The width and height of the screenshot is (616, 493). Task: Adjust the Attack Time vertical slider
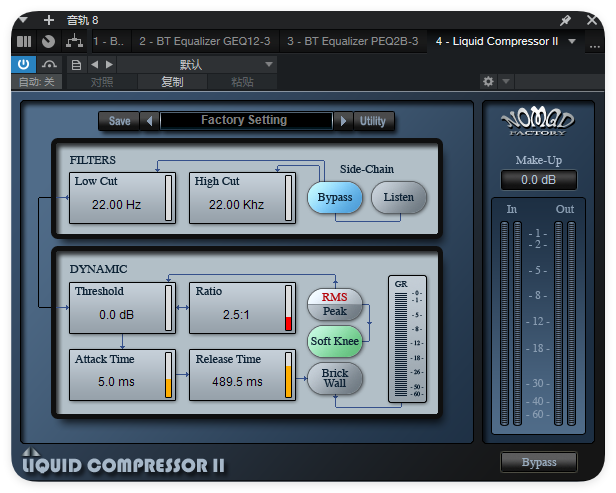(x=169, y=375)
